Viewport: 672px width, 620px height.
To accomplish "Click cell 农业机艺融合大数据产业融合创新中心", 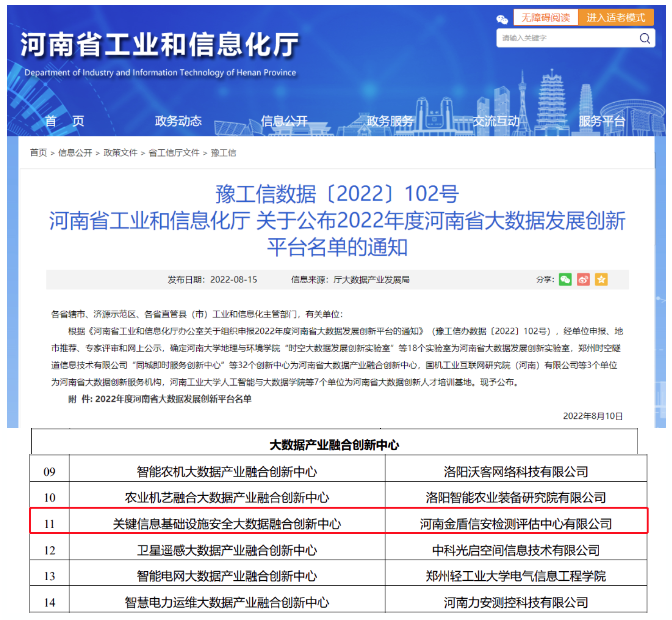I will click(227, 497).
